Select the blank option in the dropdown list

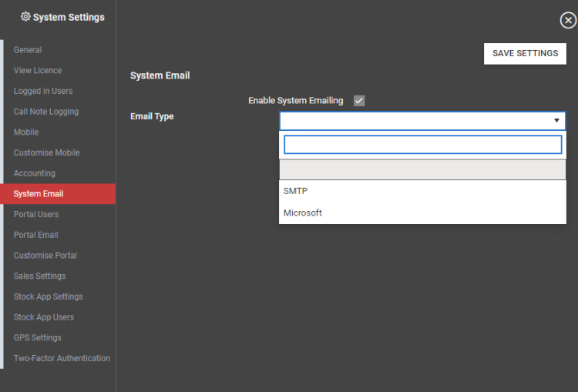click(x=422, y=169)
